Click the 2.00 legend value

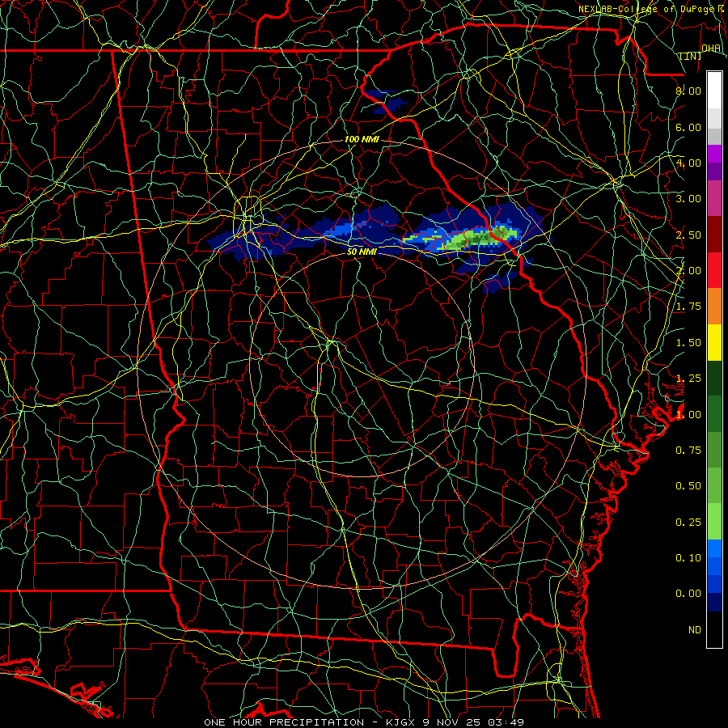click(x=688, y=271)
